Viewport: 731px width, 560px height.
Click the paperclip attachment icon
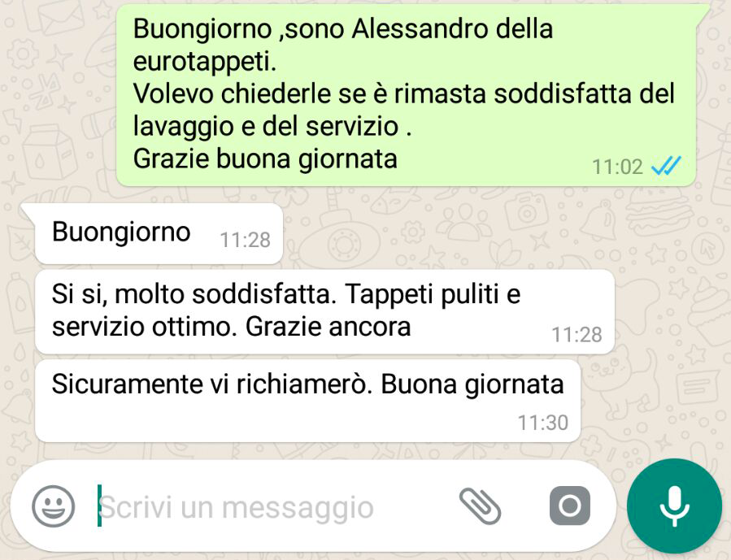[x=481, y=506]
